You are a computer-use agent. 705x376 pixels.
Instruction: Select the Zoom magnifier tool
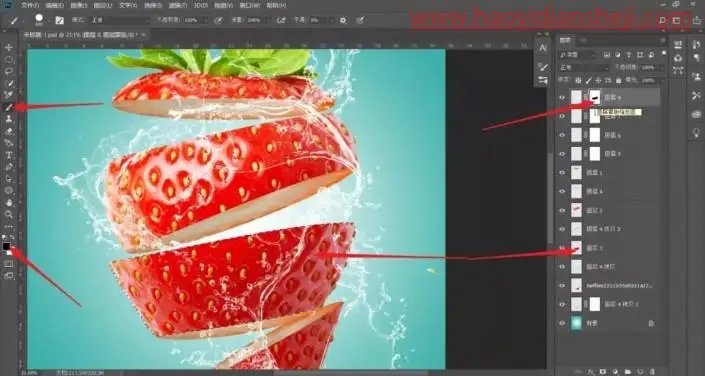[x=9, y=214]
